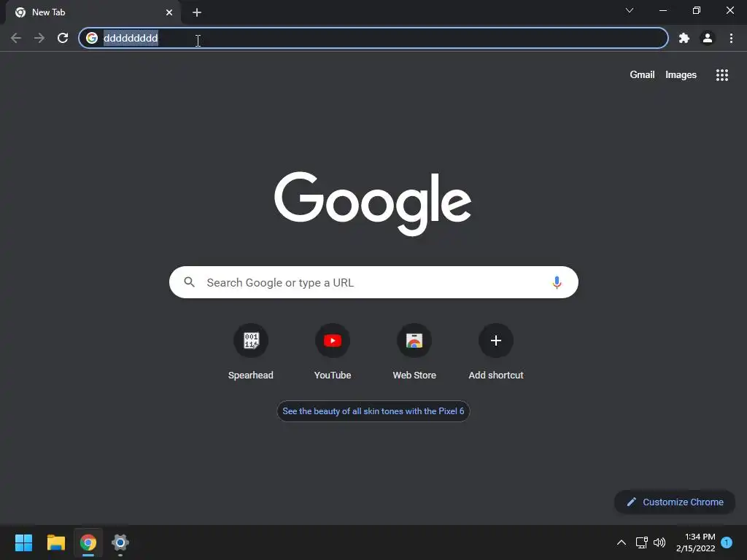The image size is (747, 560).
Task: Open Settings gear in taskbar
Action: pyautogui.click(x=120, y=542)
